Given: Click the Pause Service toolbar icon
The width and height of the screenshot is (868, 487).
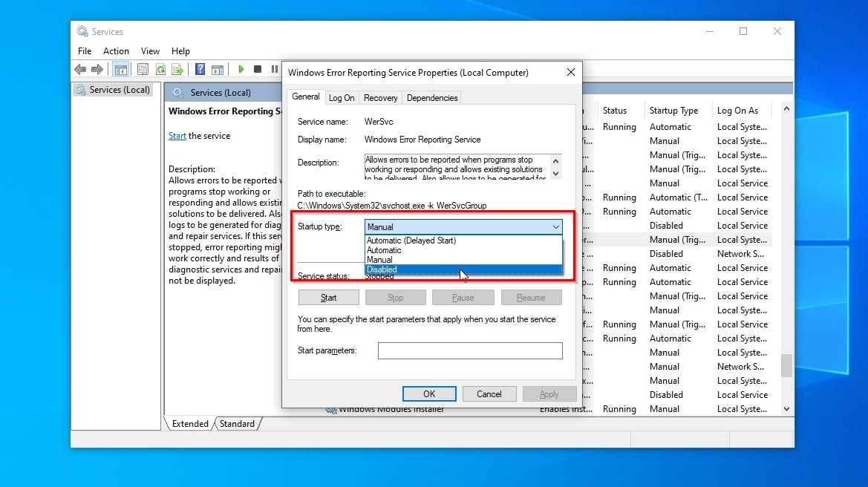Looking at the screenshot, I should (x=274, y=69).
